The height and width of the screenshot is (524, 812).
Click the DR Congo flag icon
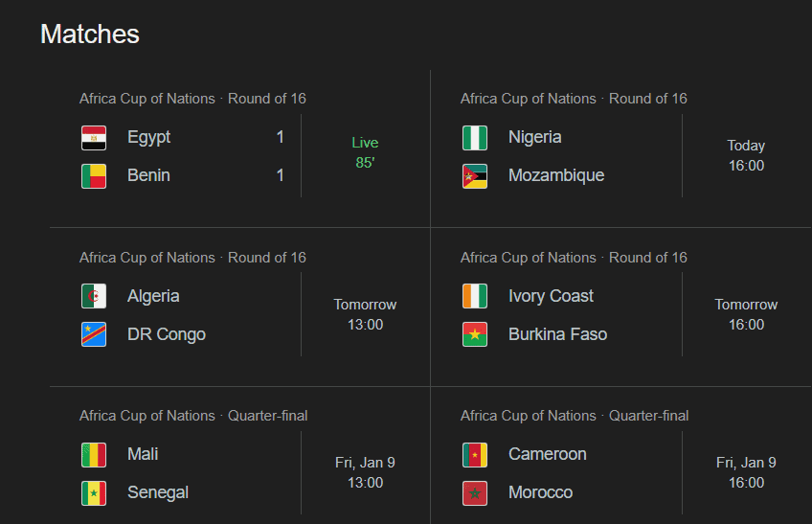coord(93,335)
